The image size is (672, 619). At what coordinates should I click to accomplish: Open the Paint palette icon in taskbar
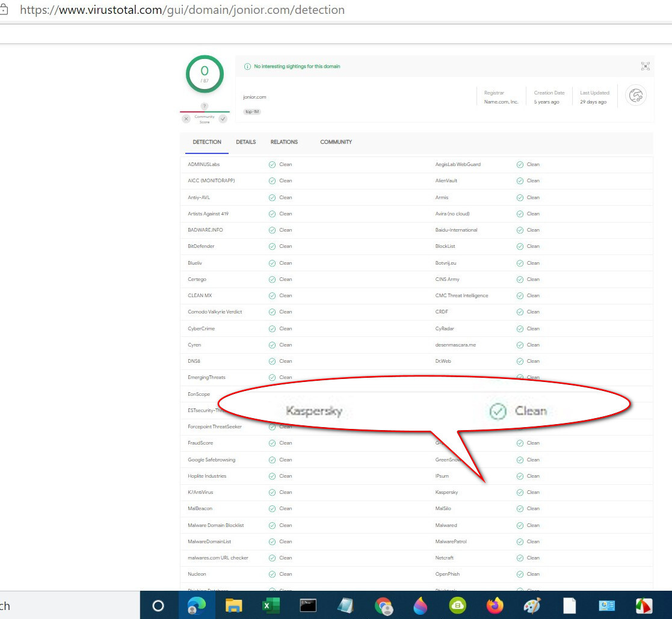coord(532,605)
